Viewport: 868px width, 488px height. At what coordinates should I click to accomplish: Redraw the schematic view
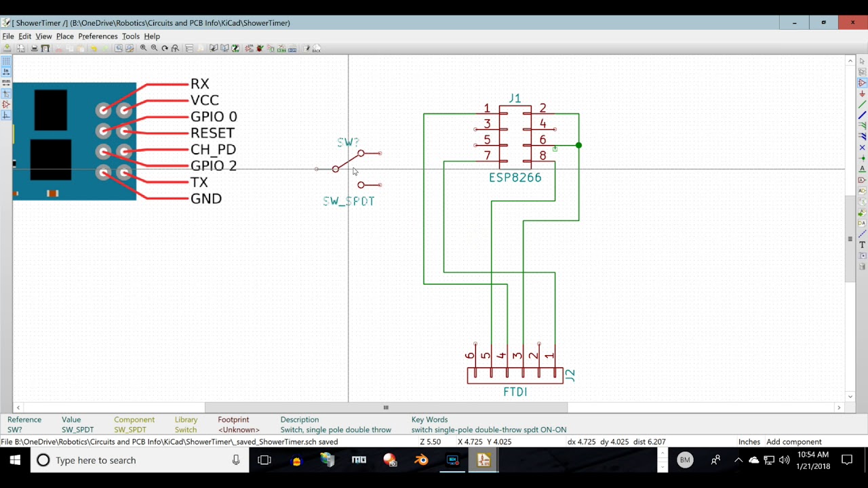coord(165,48)
